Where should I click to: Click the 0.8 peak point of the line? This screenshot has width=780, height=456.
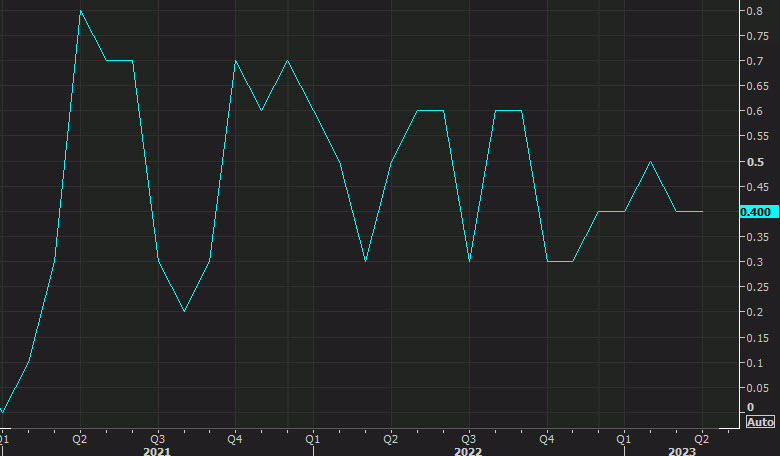pos(81,10)
